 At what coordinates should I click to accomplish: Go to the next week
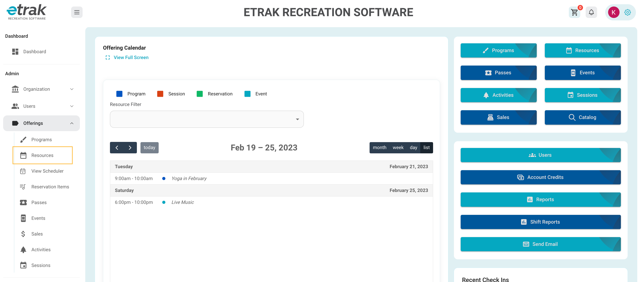[130, 148]
